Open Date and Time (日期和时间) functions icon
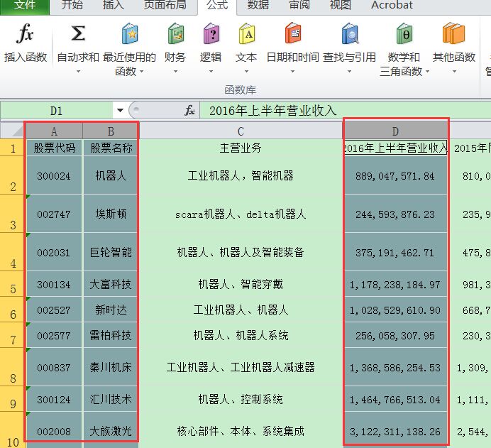491x448 pixels. pos(292,33)
